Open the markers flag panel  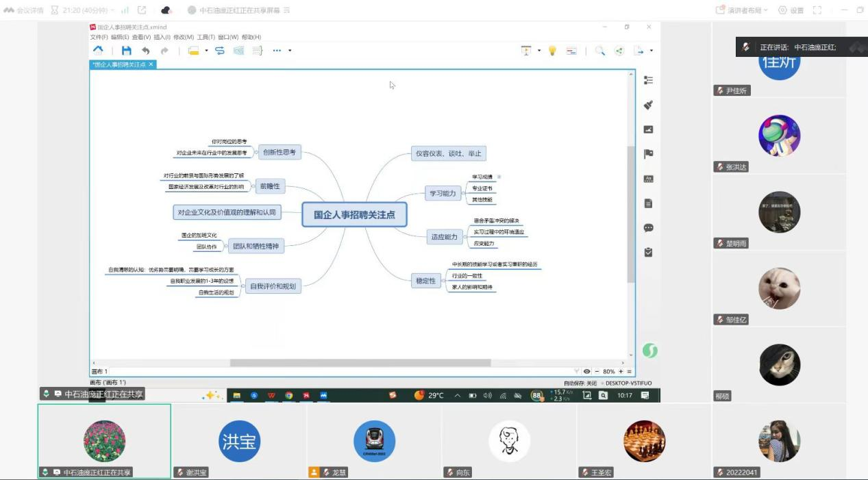click(x=648, y=154)
